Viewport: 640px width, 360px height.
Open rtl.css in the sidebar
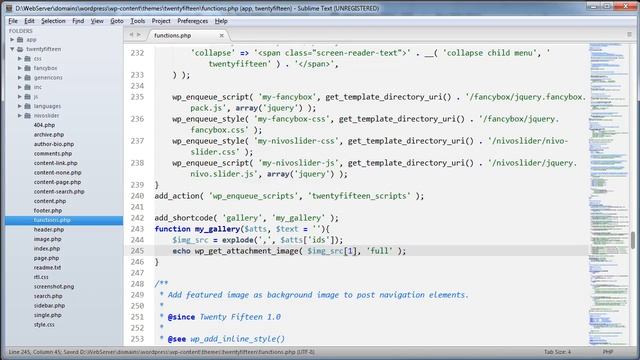click(x=41, y=277)
